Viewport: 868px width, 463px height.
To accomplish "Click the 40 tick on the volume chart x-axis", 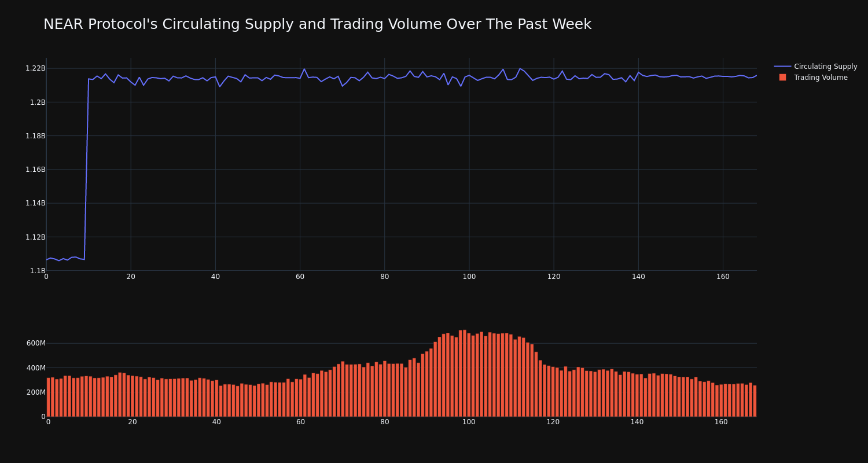I will (x=216, y=422).
